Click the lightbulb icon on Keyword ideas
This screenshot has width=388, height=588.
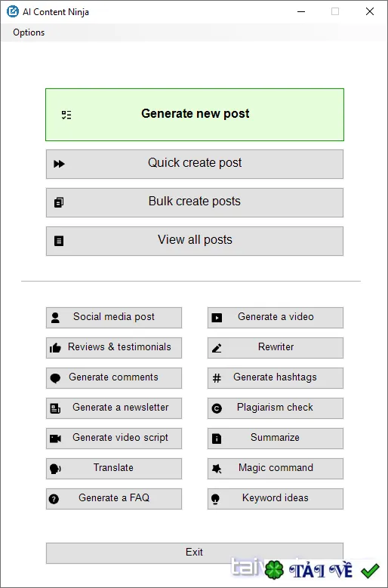click(x=215, y=499)
